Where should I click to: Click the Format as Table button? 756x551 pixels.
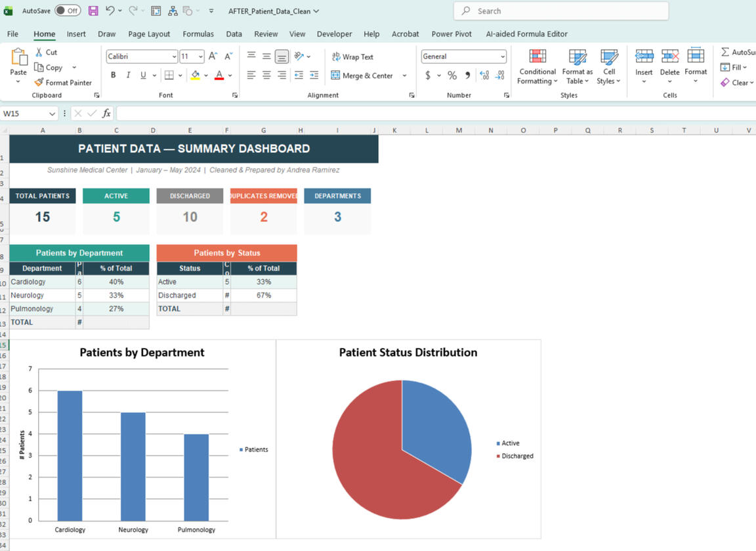tap(577, 66)
